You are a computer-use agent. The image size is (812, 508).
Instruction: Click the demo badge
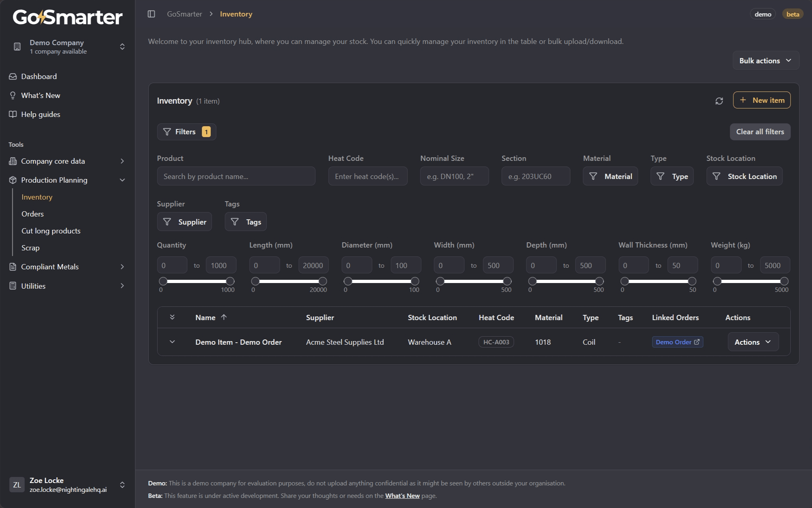pyautogui.click(x=763, y=14)
